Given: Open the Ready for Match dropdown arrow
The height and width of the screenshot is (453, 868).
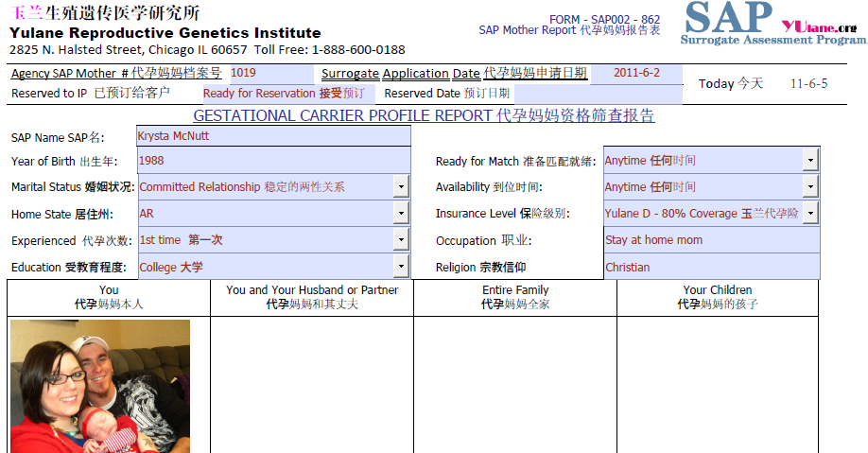Looking at the screenshot, I should (810, 161).
